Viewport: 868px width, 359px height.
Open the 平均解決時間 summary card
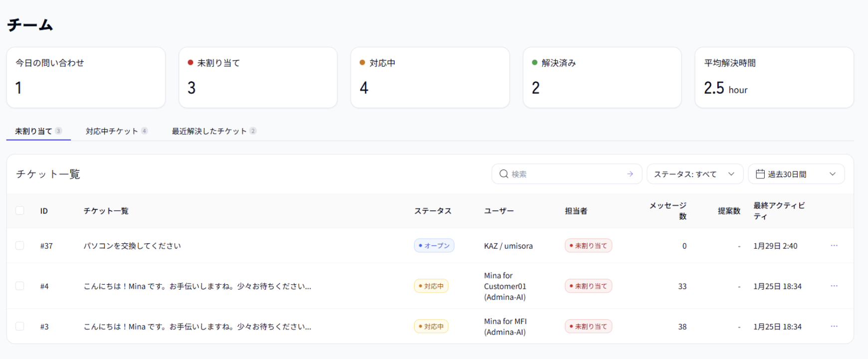(774, 77)
